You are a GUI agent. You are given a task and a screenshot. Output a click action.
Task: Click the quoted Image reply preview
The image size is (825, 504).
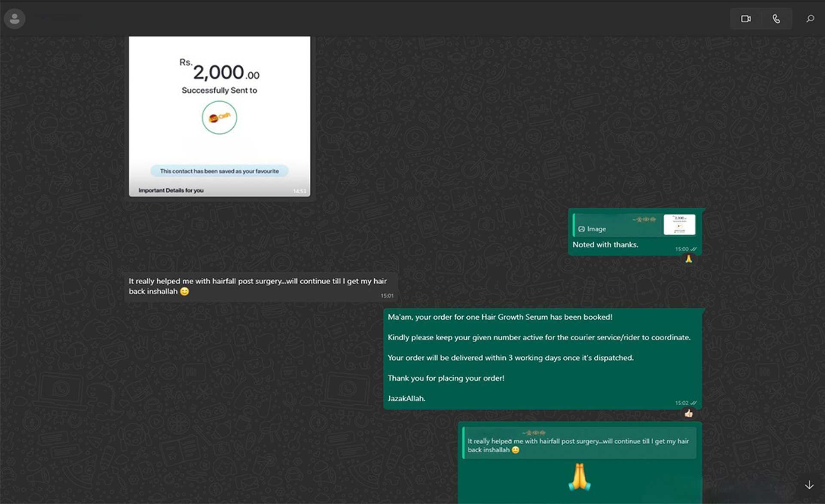[x=634, y=225]
